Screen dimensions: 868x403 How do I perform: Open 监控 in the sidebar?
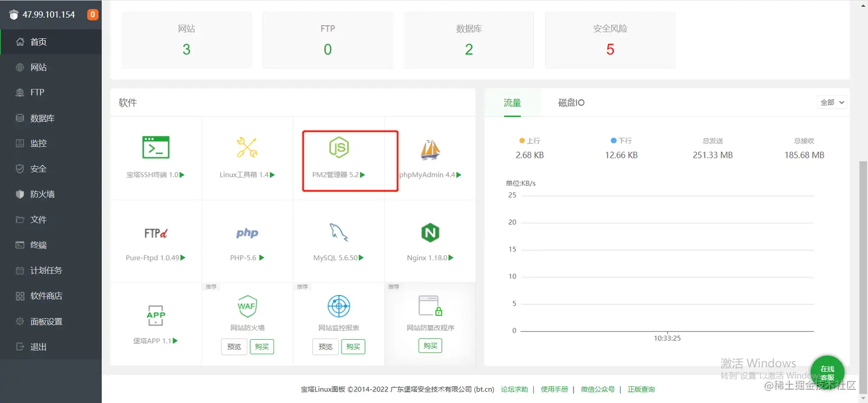click(x=51, y=144)
